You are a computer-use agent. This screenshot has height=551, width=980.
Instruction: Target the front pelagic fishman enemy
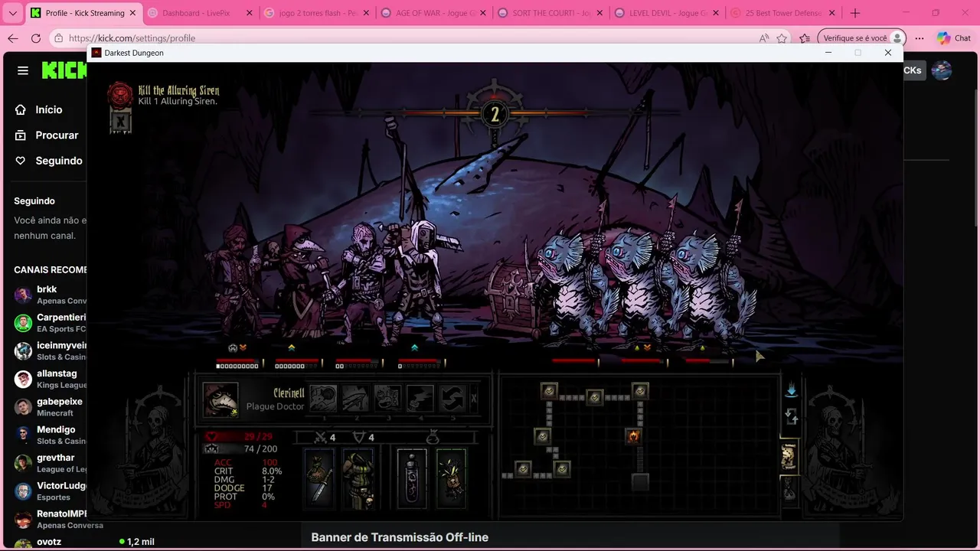point(570,283)
